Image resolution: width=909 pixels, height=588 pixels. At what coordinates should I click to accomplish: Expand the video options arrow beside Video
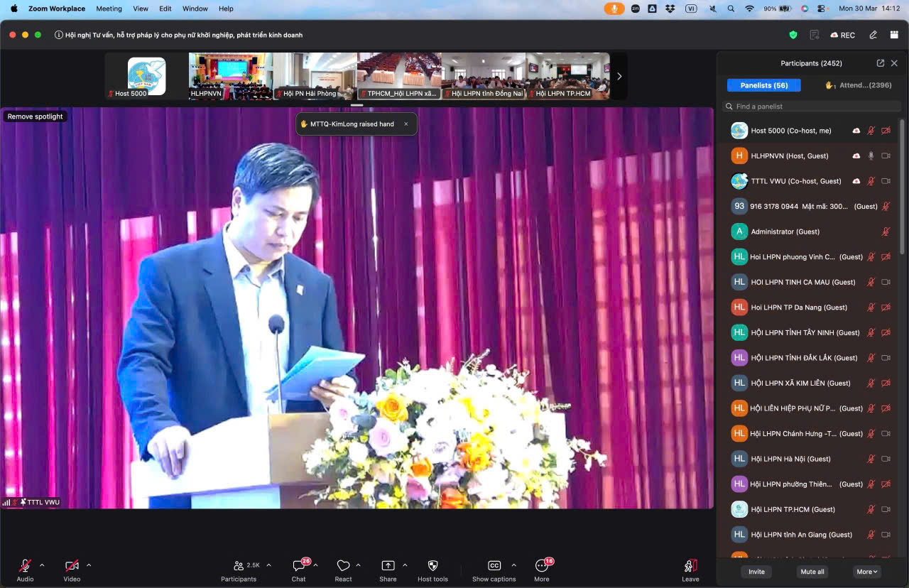pos(89,565)
